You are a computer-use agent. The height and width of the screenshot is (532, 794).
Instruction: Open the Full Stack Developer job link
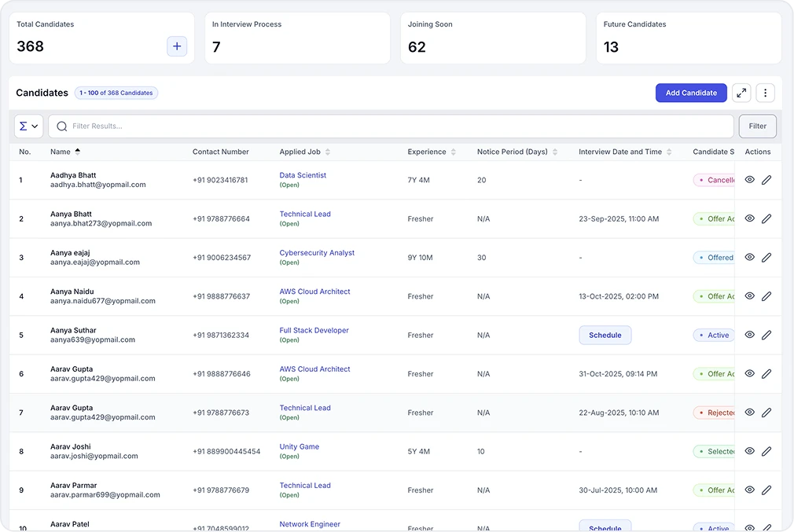point(314,330)
